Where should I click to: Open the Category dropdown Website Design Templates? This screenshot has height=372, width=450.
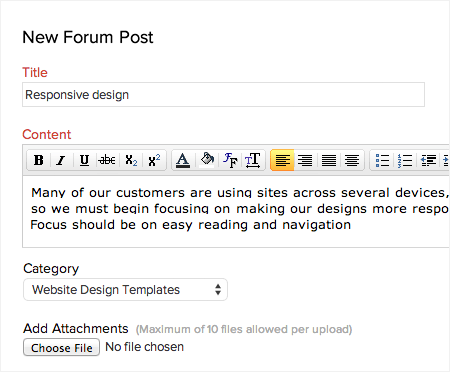coord(125,290)
